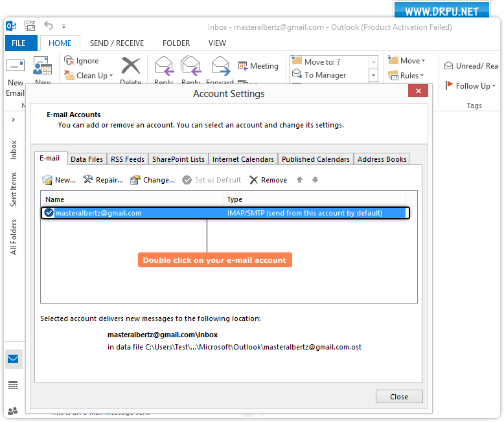This screenshot has height=422, width=504.
Task: Click the Close button in dialog
Action: (399, 397)
